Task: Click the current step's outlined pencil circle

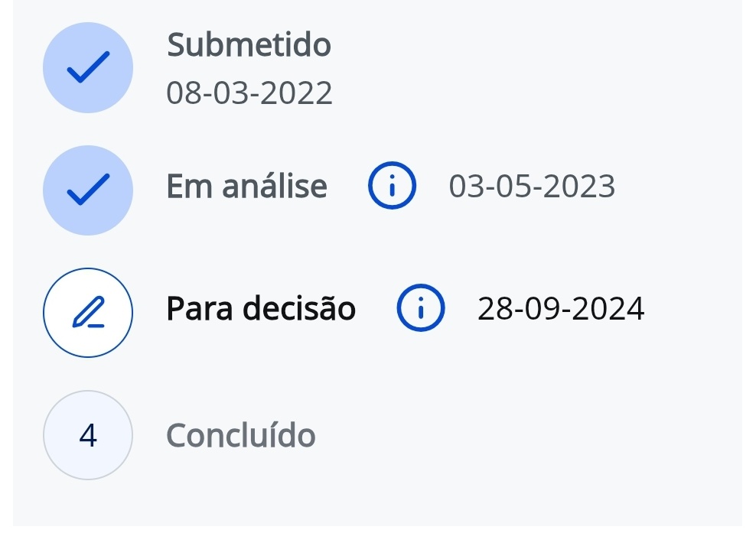Action: (x=88, y=313)
